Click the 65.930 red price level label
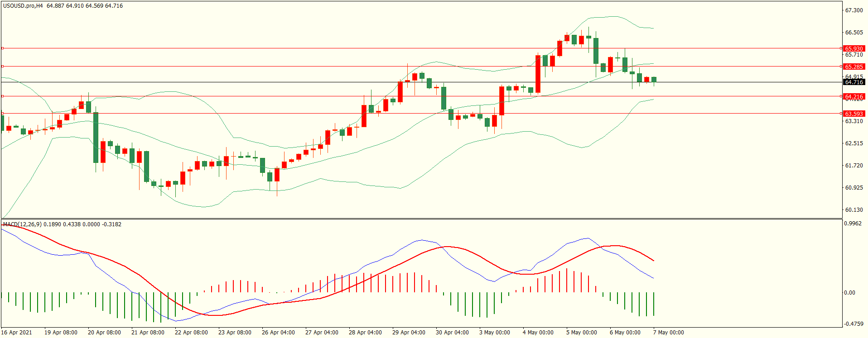Viewport: 868px width, 338px height. click(x=854, y=48)
